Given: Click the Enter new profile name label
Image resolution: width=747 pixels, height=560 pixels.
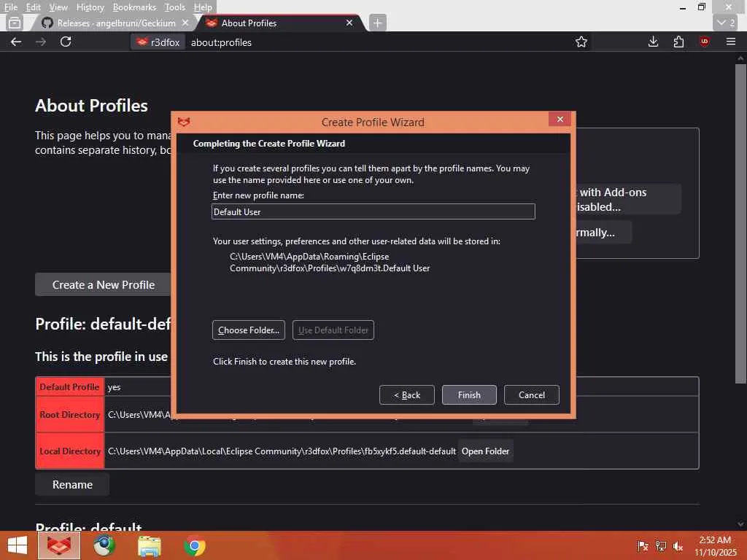Looking at the screenshot, I should coord(258,195).
